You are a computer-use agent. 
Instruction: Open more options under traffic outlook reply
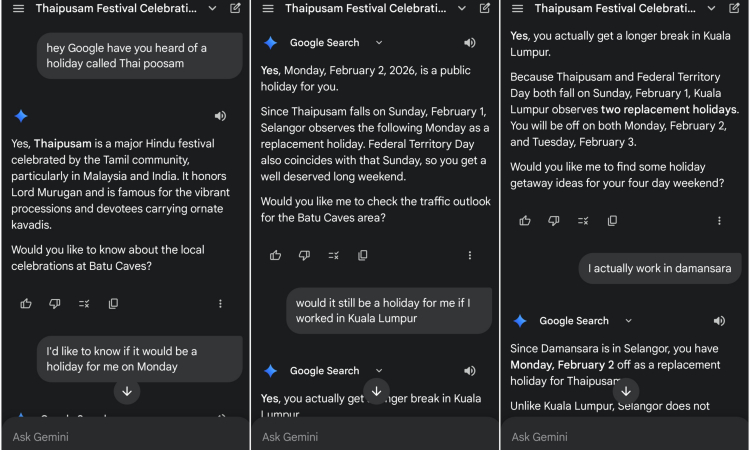[470, 255]
